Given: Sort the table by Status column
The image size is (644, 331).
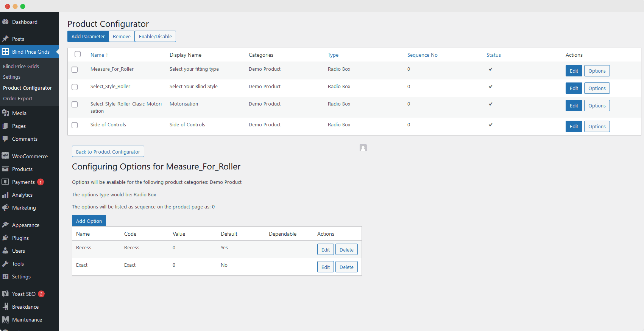Looking at the screenshot, I should click(x=493, y=55).
